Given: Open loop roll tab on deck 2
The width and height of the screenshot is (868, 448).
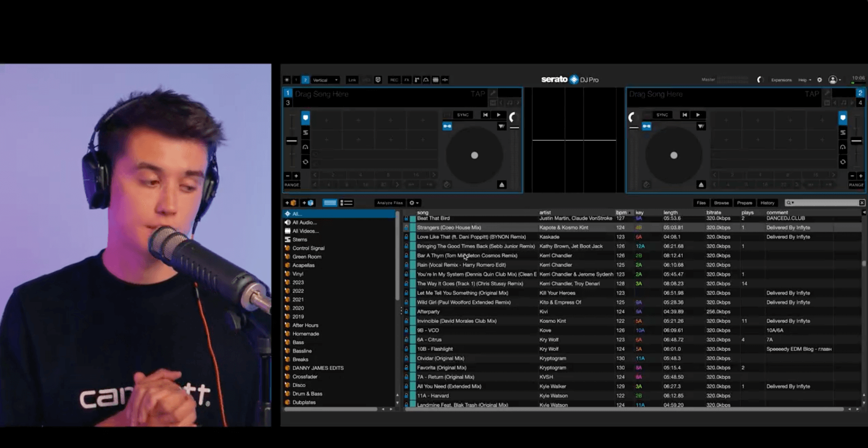Looking at the screenshot, I should point(843,162).
